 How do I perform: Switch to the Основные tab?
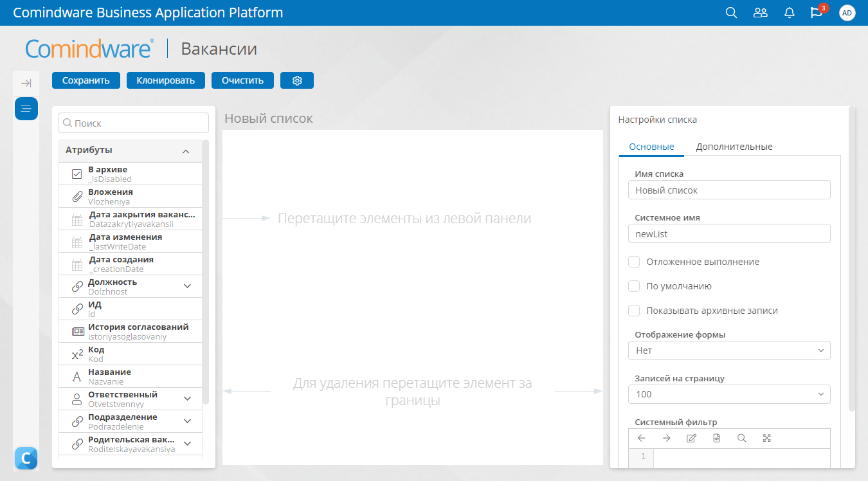point(651,147)
